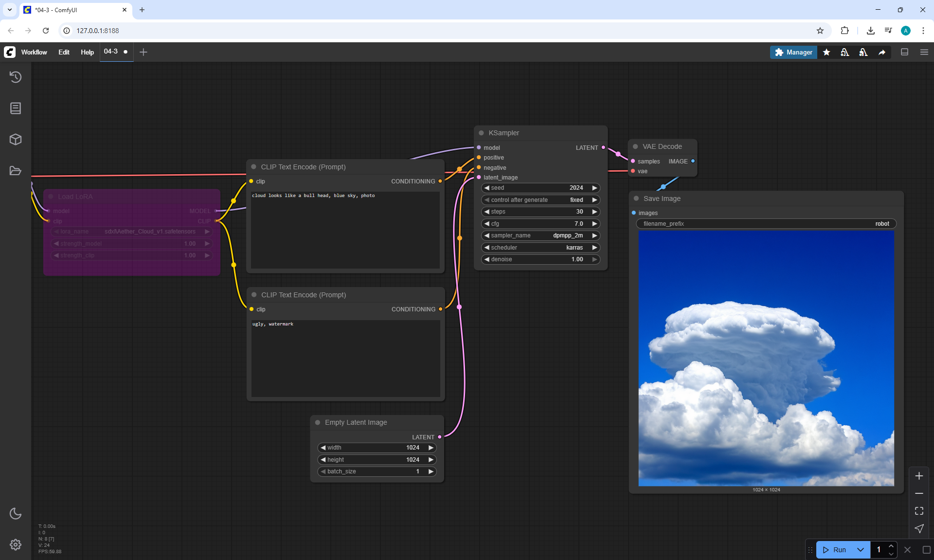Open the Workflow menu
The image size is (934, 560).
34,52
